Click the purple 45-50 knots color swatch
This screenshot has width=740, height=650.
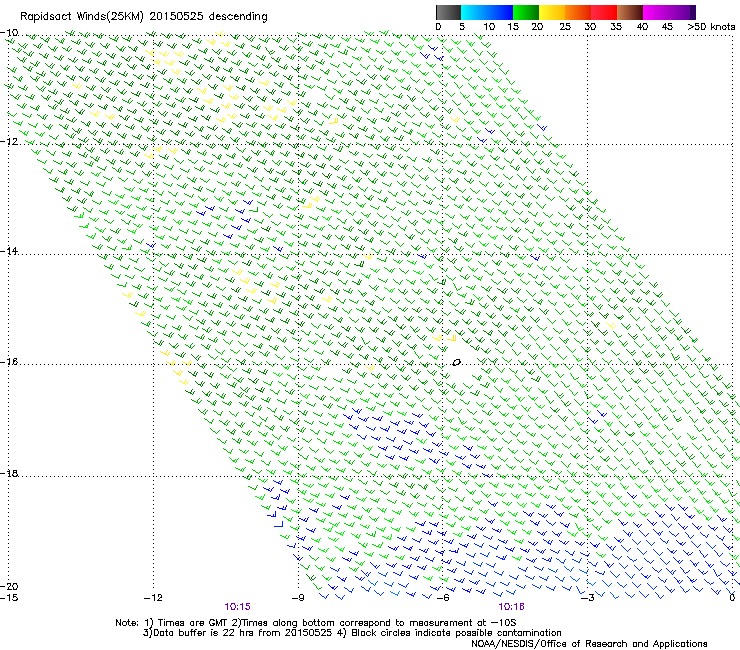pyautogui.click(x=682, y=12)
